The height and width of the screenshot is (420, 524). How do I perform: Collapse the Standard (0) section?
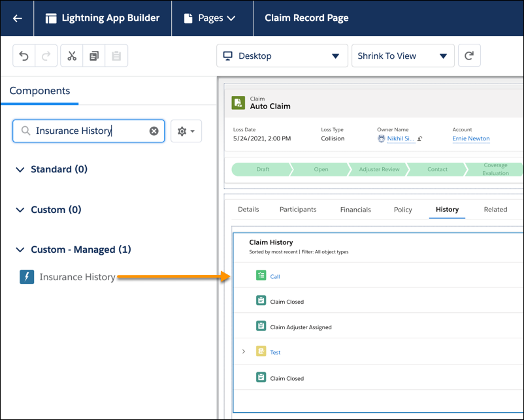(20, 169)
